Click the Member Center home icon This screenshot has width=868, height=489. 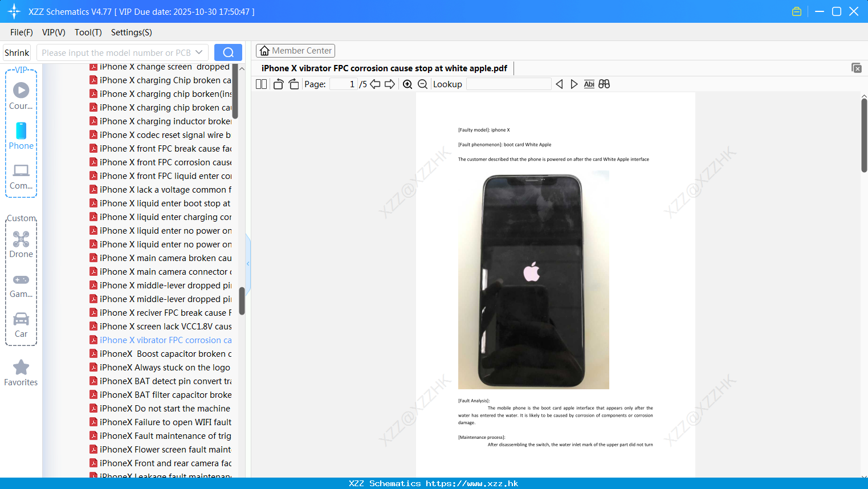tap(264, 51)
